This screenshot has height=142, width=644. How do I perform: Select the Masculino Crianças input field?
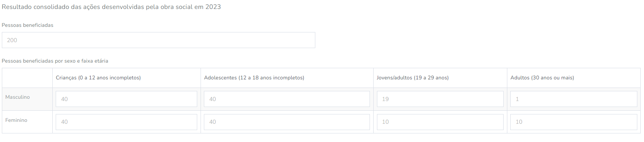pos(126,99)
